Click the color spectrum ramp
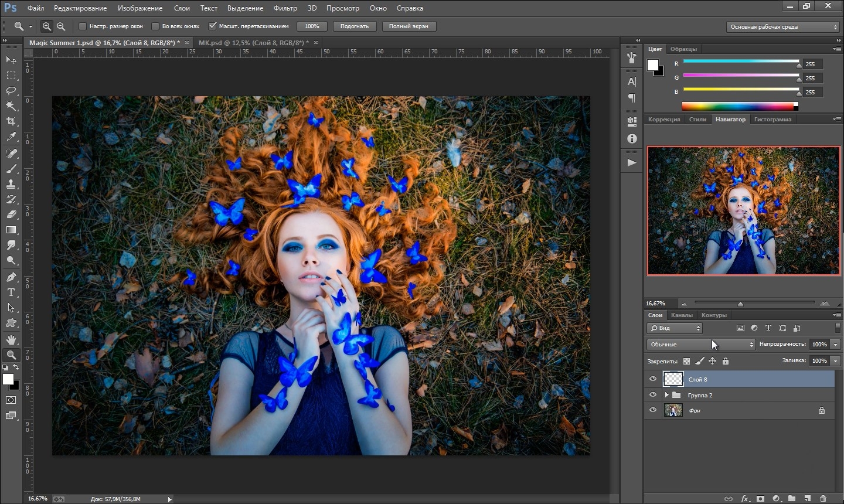The image size is (844, 504). coord(740,106)
